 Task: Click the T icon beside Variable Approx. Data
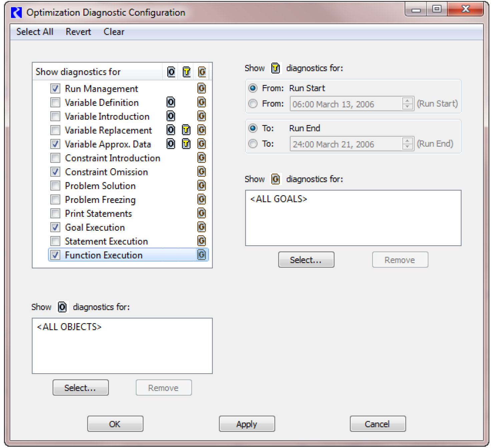186,144
